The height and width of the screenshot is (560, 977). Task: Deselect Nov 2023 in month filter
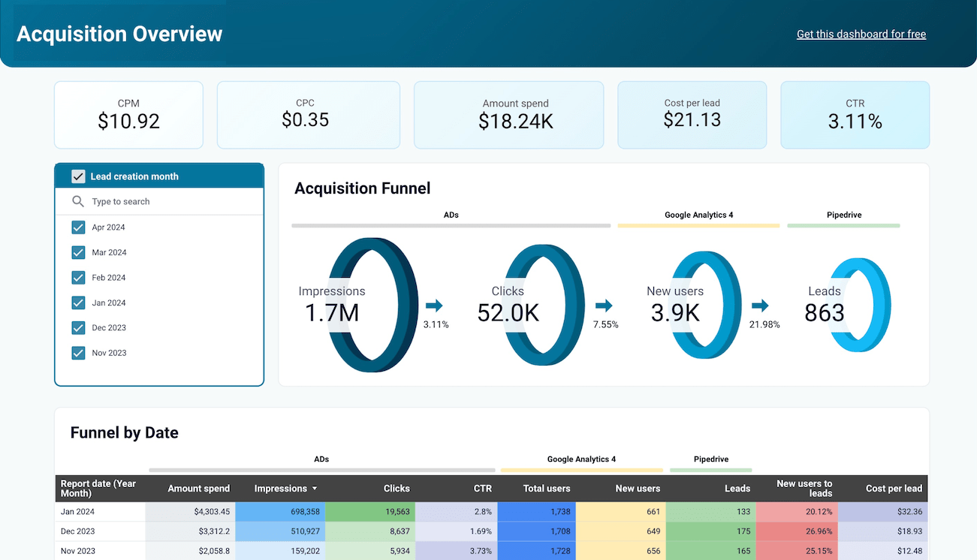(78, 353)
